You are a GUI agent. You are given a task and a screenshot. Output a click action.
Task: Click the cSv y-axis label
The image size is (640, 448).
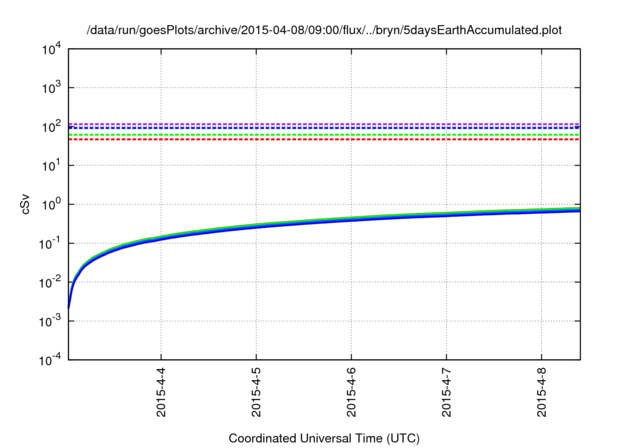[x=27, y=204]
